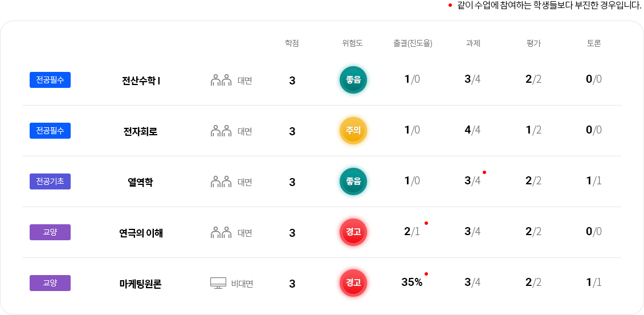The height and width of the screenshot is (315, 644).
Task: Select the 열역학 course name
Action: (x=141, y=182)
